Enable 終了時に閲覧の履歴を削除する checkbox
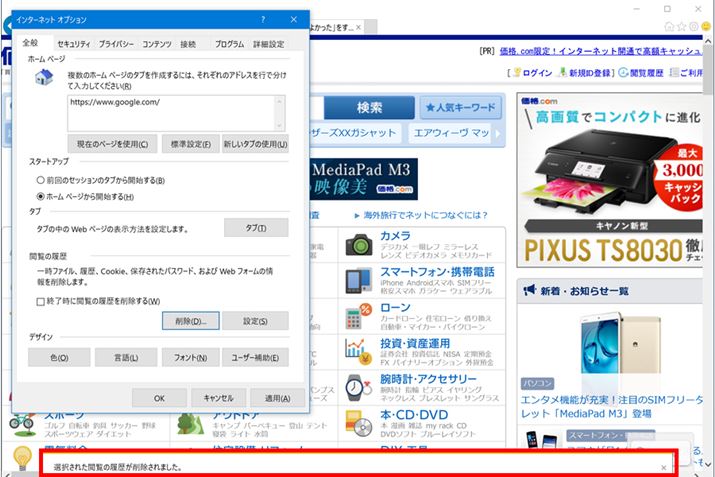This screenshot has width=715, height=477. (x=40, y=301)
